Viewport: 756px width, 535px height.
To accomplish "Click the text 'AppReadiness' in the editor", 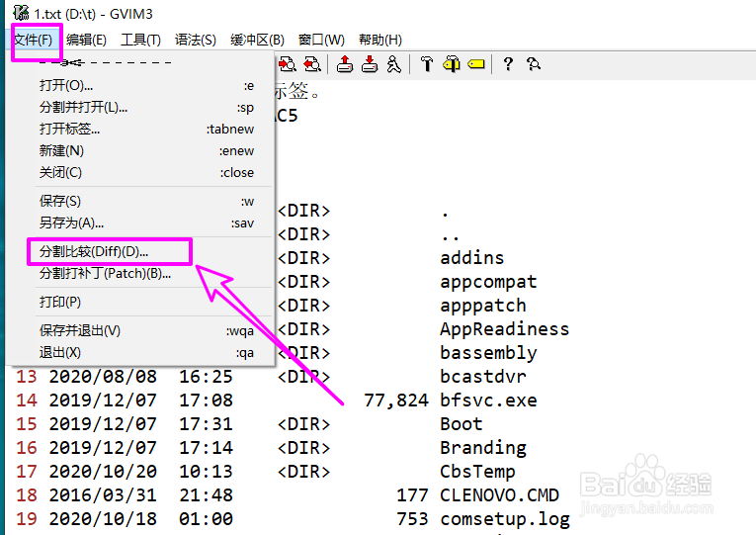I will 504,329.
